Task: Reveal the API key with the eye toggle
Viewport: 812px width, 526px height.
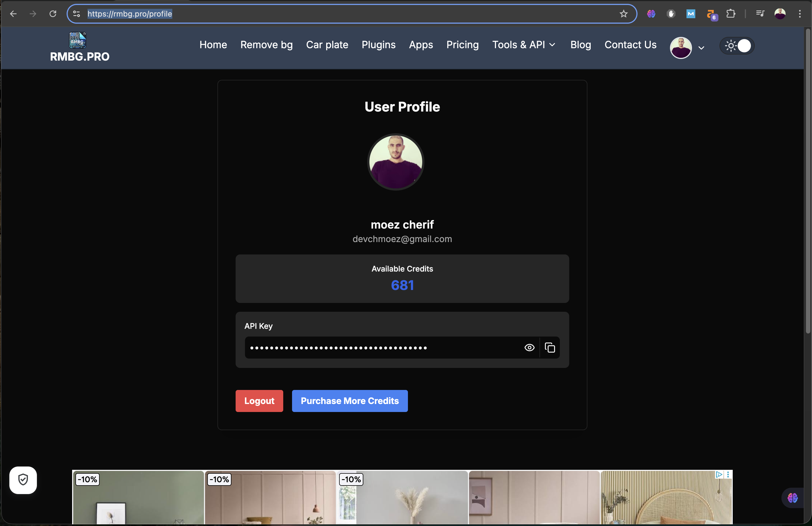Action: (529, 348)
